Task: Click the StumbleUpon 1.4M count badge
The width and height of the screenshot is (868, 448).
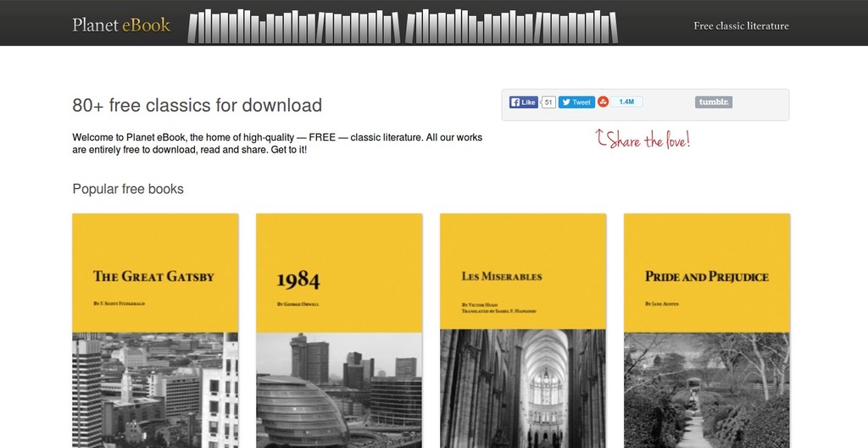Action: [x=626, y=102]
